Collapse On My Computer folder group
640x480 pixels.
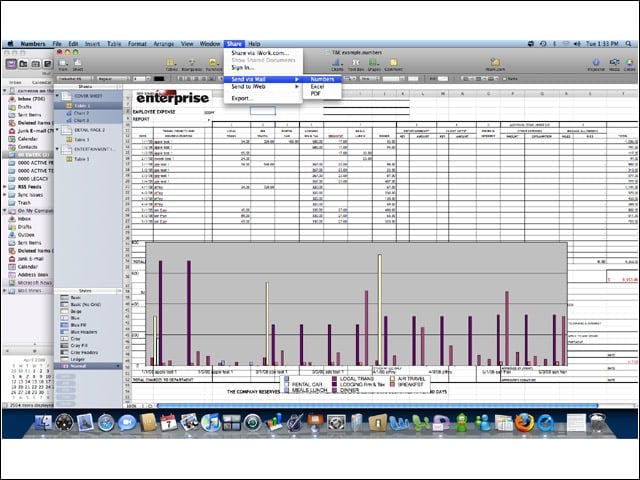pos(5,211)
